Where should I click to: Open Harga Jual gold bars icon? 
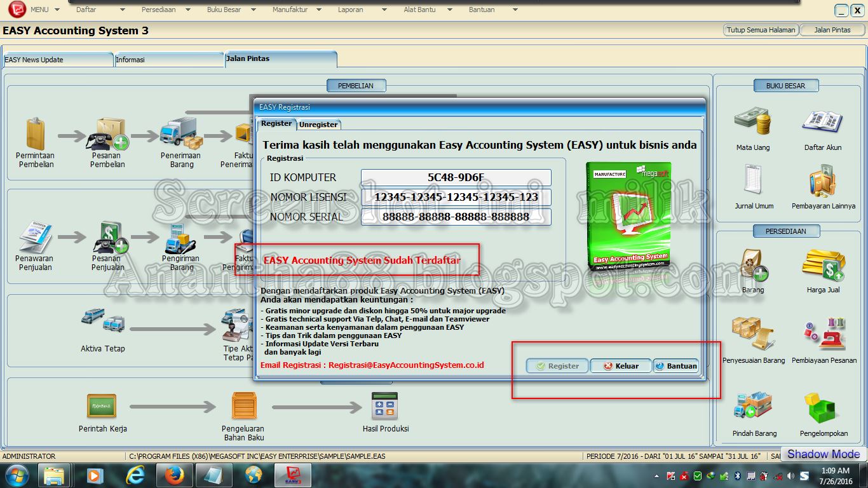click(x=824, y=265)
